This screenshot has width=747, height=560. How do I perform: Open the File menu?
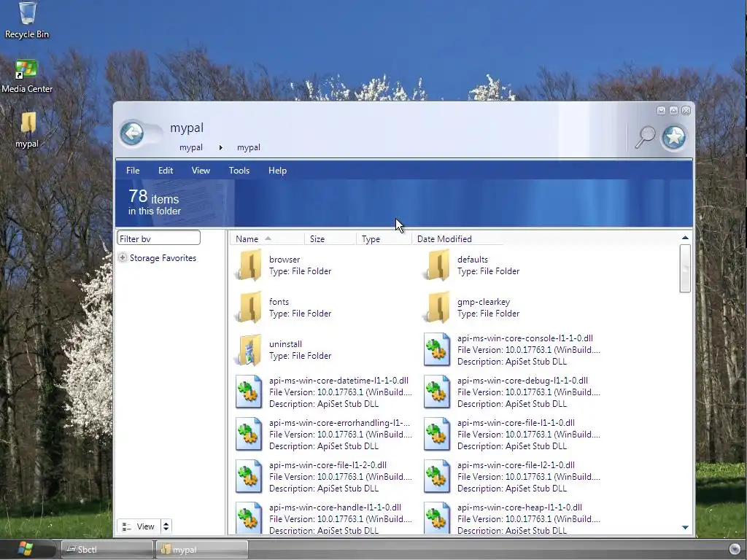[133, 171]
